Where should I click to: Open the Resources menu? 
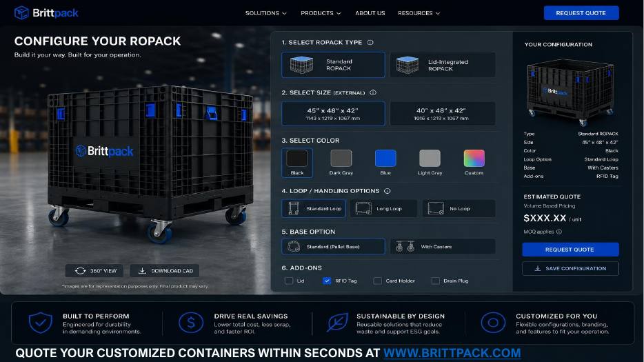419,13
